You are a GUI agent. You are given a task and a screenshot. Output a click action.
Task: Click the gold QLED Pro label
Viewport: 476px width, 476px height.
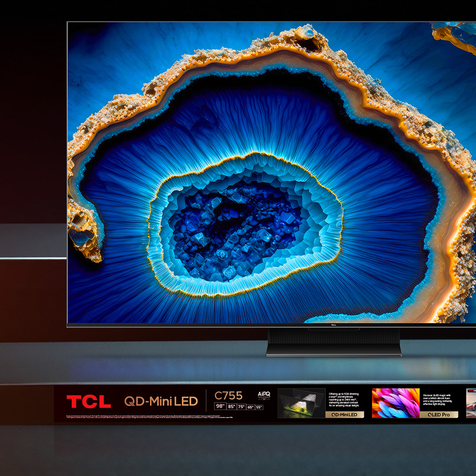439,415
